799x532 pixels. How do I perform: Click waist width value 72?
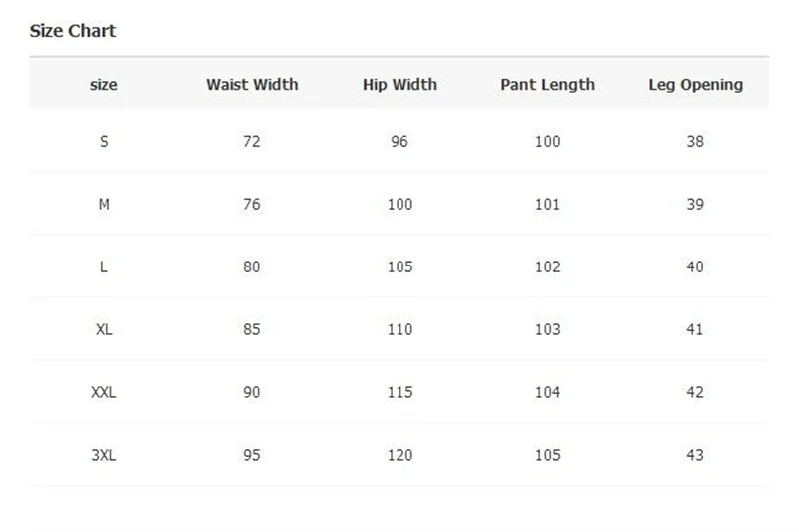pyautogui.click(x=252, y=141)
